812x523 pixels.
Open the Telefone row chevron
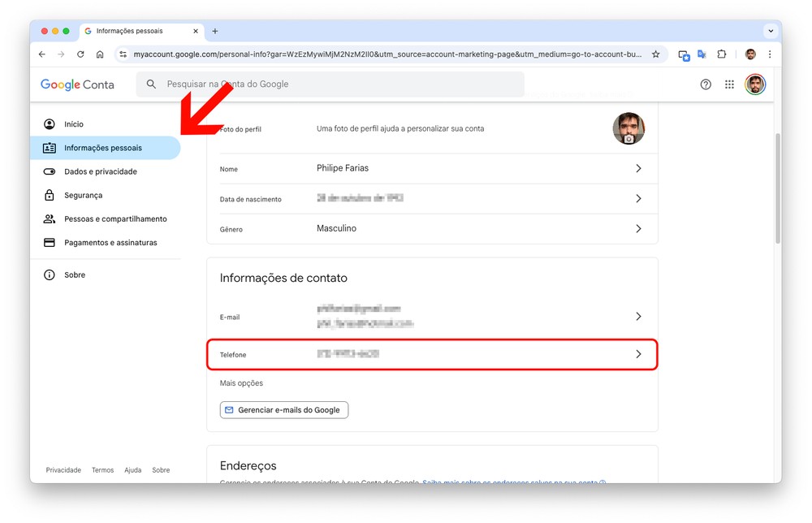(x=638, y=354)
